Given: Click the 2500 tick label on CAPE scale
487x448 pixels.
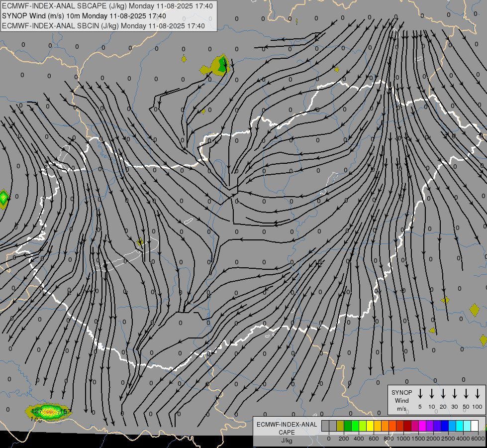Looking at the screenshot, I should (x=448, y=439).
